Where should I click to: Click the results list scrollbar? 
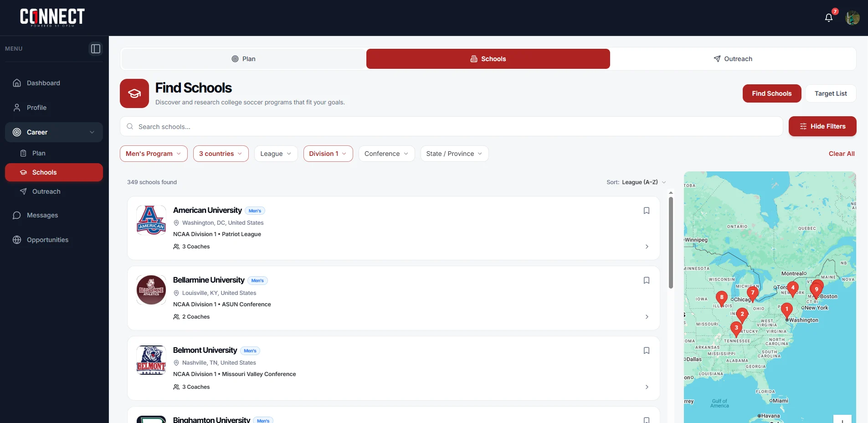pyautogui.click(x=671, y=242)
